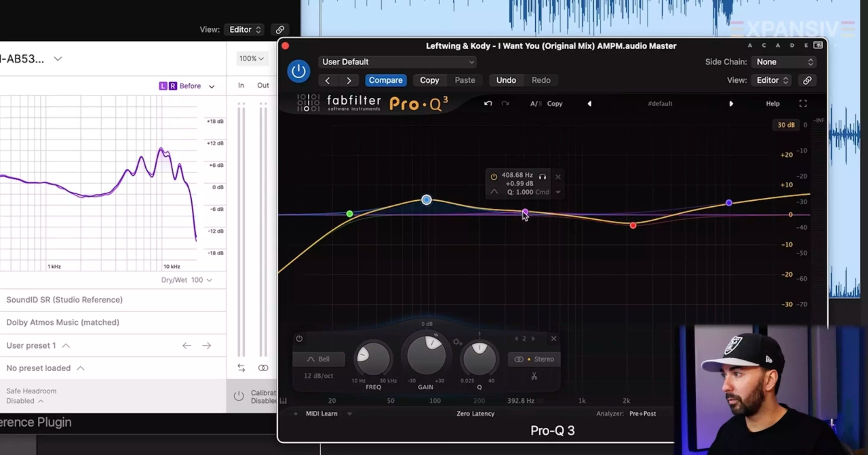Image resolution: width=868 pixels, height=455 pixels.
Task: Click the scissors split band icon
Action: tap(534, 376)
